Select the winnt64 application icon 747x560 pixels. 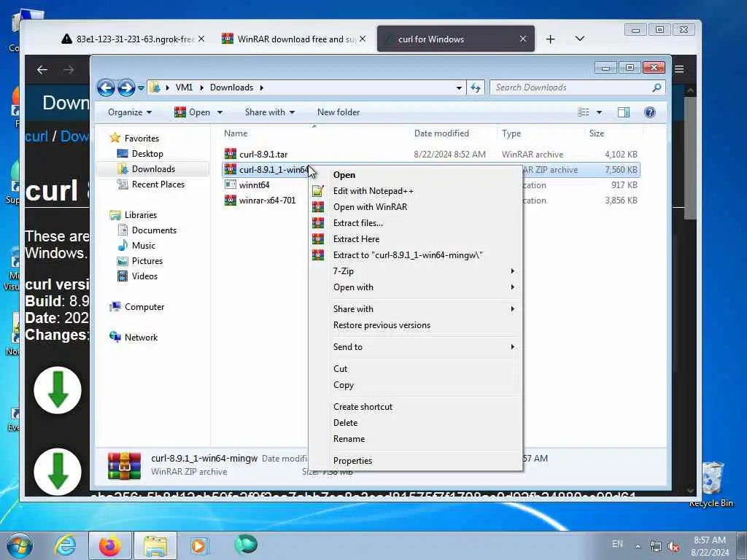coord(230,184)
